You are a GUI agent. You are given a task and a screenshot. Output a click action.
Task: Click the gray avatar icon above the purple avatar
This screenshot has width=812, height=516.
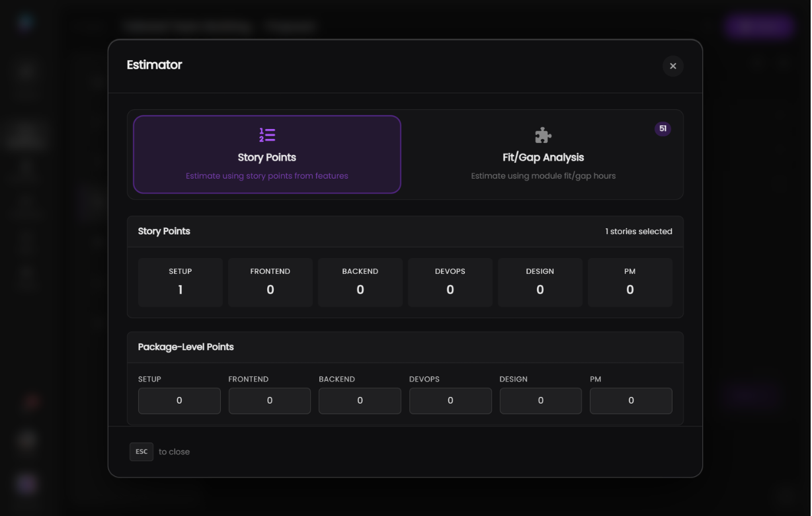[26, 441]
